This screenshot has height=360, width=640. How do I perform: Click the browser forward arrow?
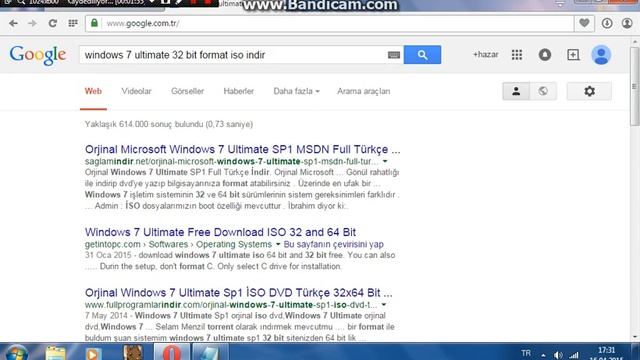pos(32,23)
